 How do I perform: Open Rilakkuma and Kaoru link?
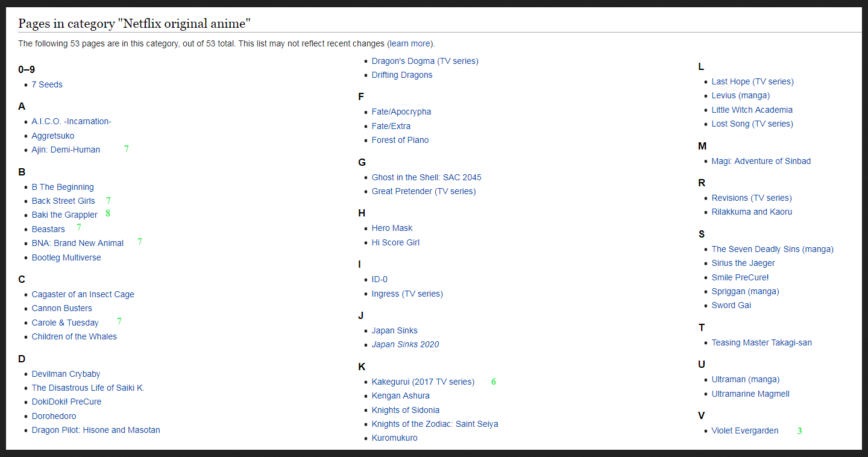pyautogui.click(x=752, y=212)
